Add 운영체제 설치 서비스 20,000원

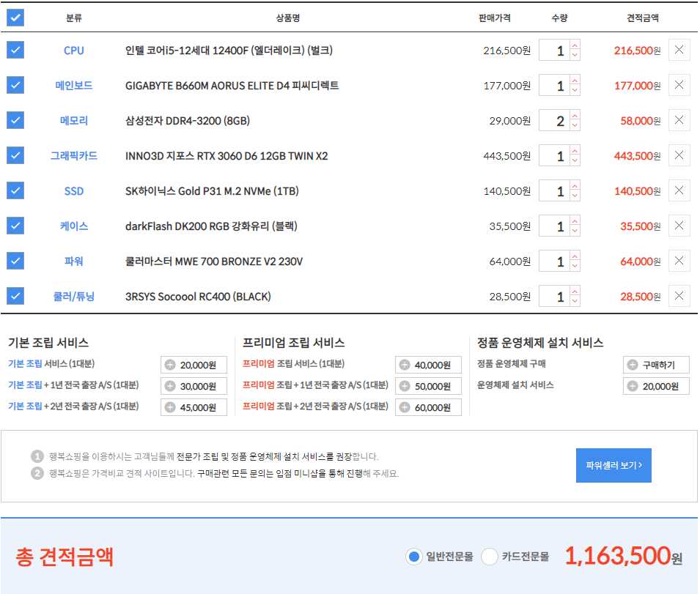[656, 386]
